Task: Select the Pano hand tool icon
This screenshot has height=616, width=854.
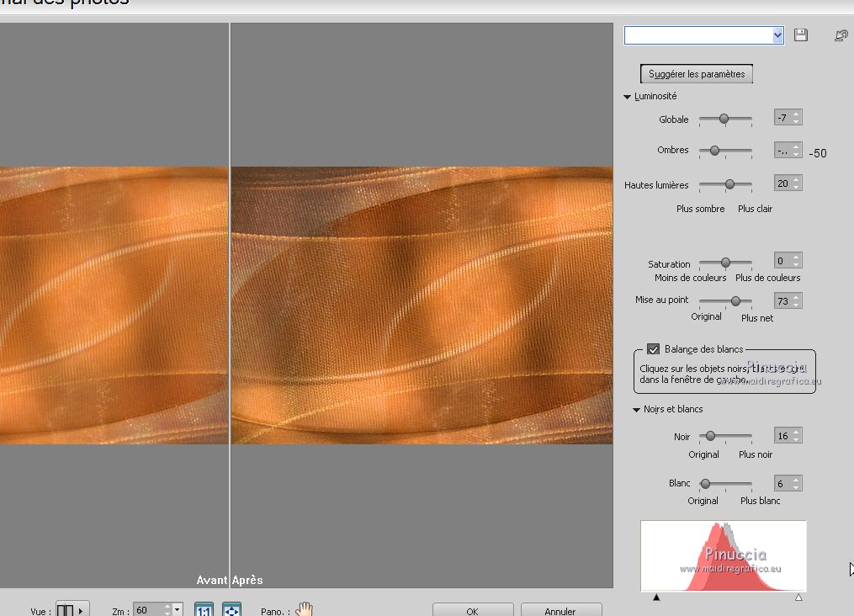Action: click(305, 609)
